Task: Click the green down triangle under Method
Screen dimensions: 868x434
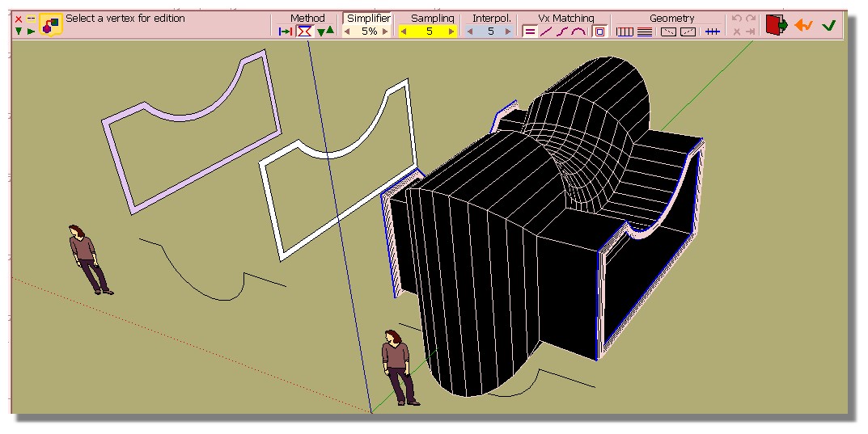Action: (321, 32)
